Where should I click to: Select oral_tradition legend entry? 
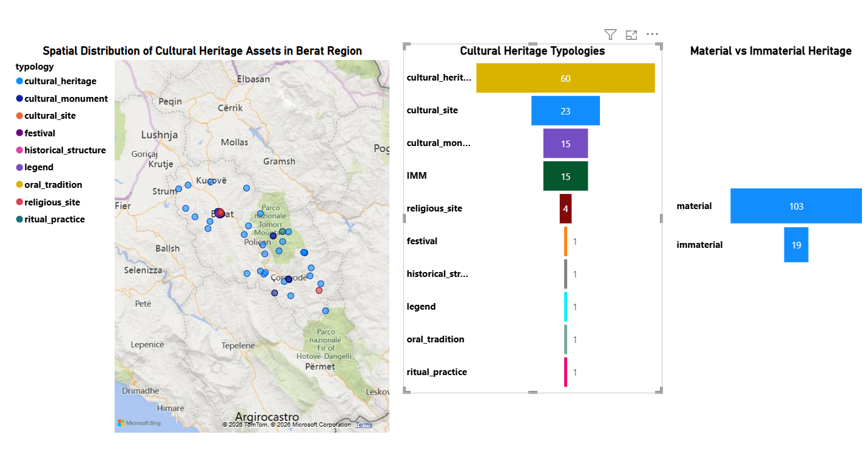click(49, 185)
